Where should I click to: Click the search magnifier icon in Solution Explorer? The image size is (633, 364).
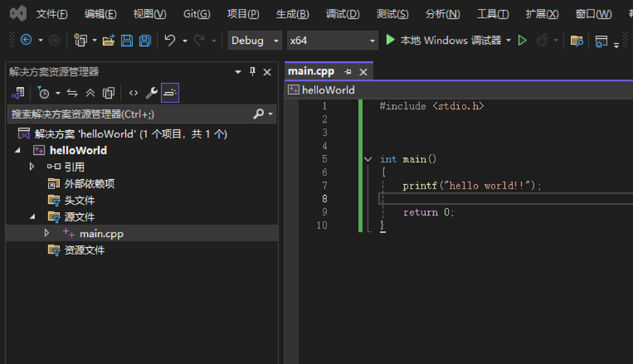258,114
